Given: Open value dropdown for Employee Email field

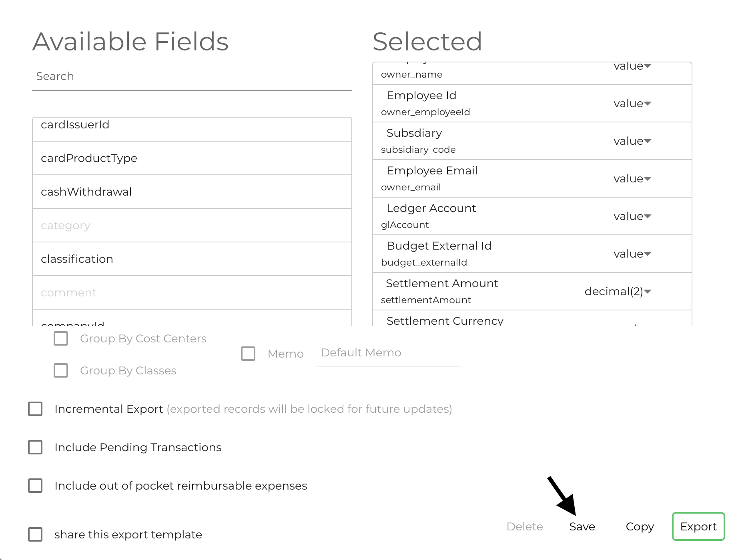Looking at the screenshot, I should pyautogui.click(x=632, y=179).
